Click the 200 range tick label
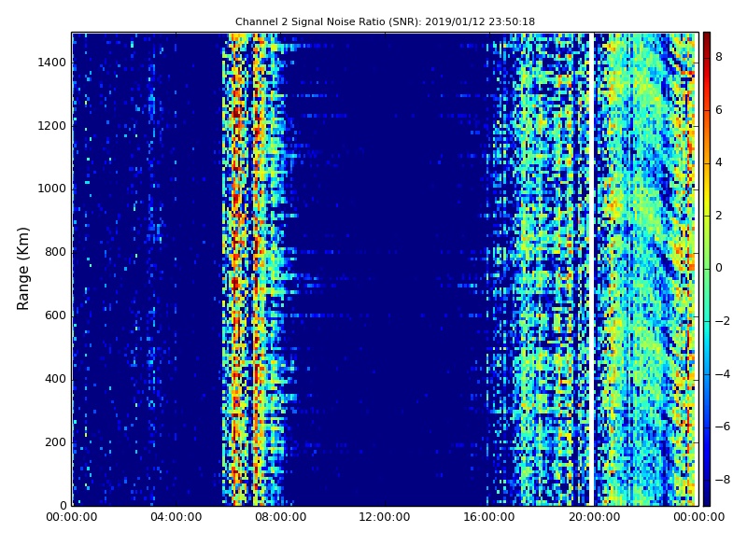This screenshot has width=747, height=560. point(55,442)
